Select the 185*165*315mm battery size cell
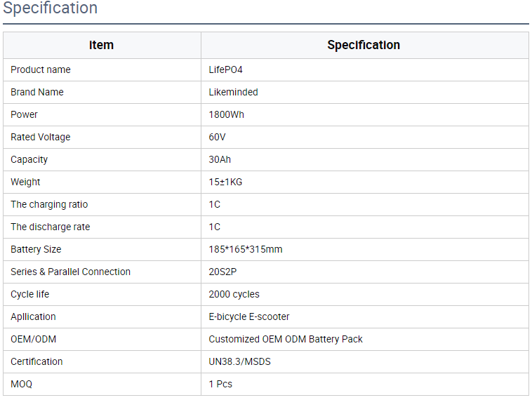The image size is (532, 400). [246, 249]
